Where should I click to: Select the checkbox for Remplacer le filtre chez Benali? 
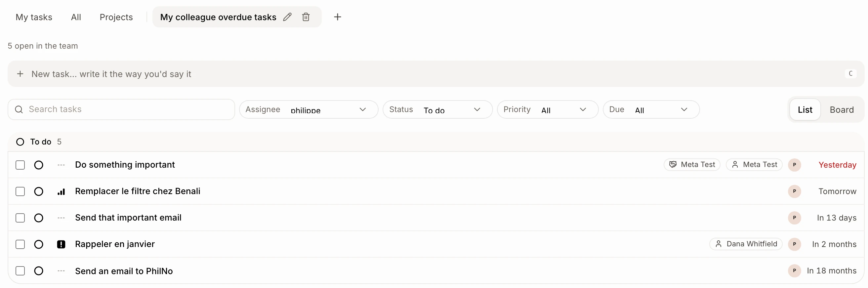pos(20,192)
